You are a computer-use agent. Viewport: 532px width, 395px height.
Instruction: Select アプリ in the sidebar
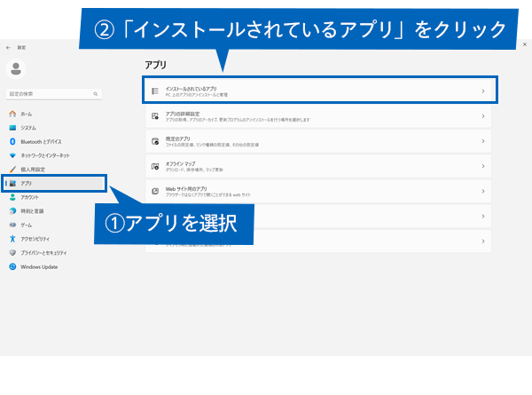27,183
